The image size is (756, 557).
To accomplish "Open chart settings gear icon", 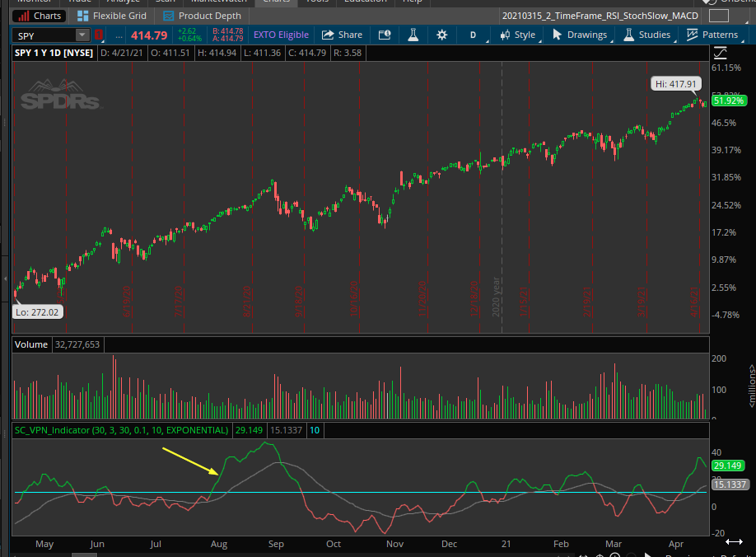I will coord(441,35).
